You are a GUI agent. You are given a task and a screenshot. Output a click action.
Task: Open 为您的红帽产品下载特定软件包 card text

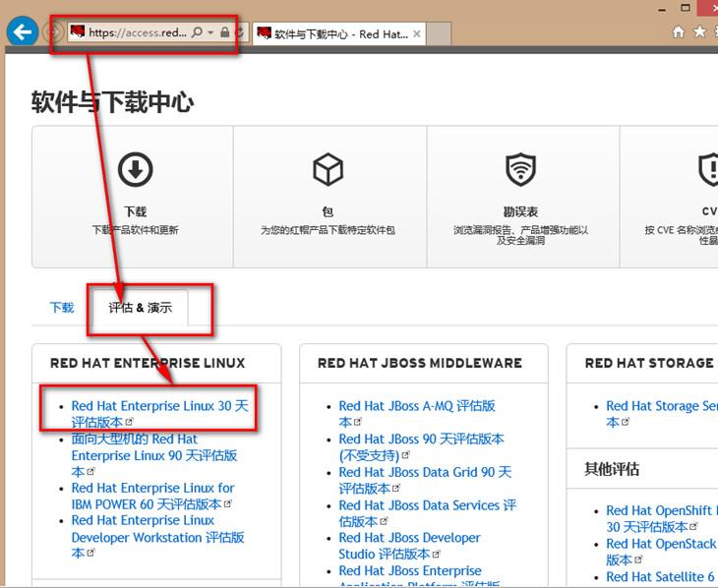pyautogui.click(x=328, y=230)
